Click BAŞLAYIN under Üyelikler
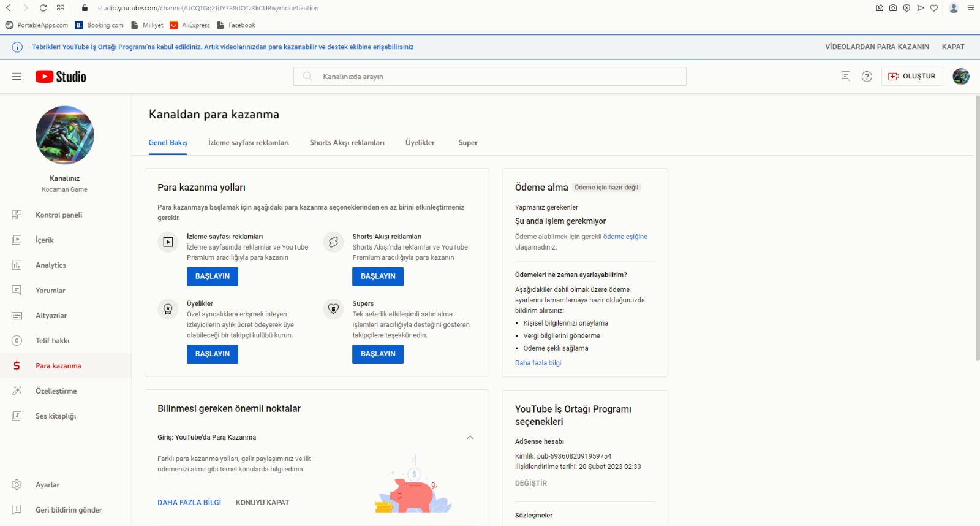This screenshot has height=526, width=980. (x=213, y=354)
